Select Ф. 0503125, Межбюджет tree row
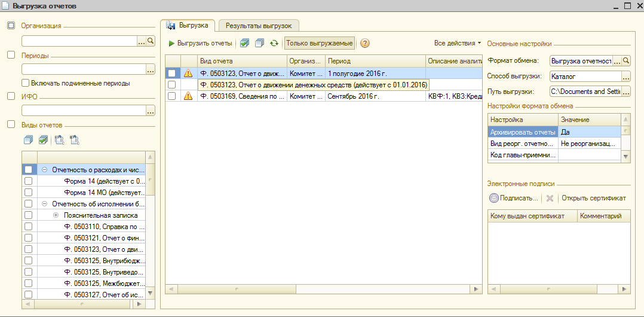Viewport: 644px width, 317px height. pyautogui.click(x=91, y=284)
